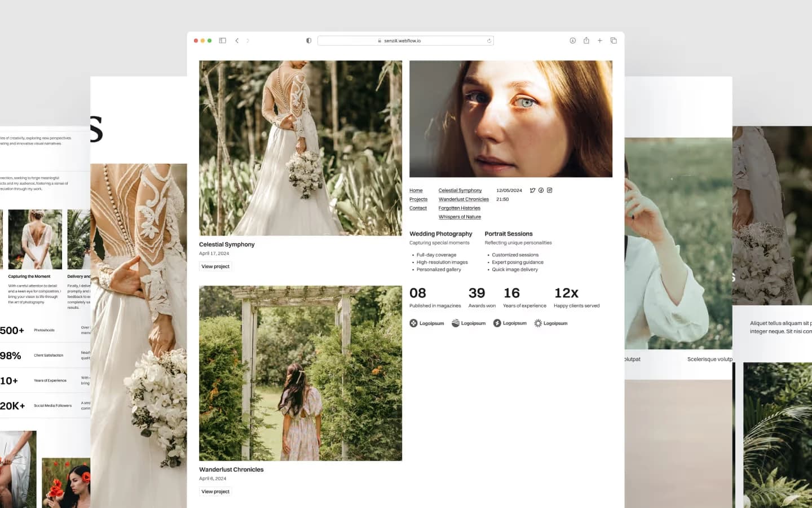This screenshot has width=812, height=508.
Task: Open the Celestial Symphony link in the project list
Action: (x=460, y=191)
